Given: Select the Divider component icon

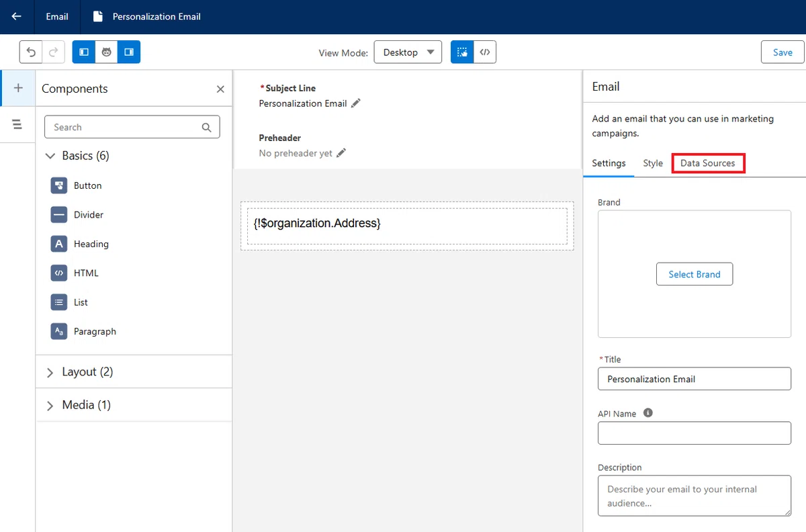Looking at the screenshot, I should pos(59,215).
